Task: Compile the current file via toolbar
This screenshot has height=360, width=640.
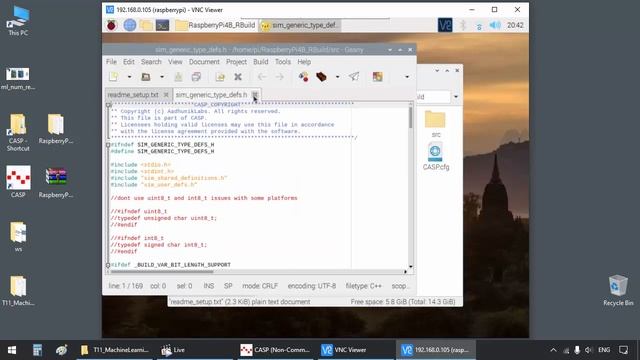Action: click(303, 77)
